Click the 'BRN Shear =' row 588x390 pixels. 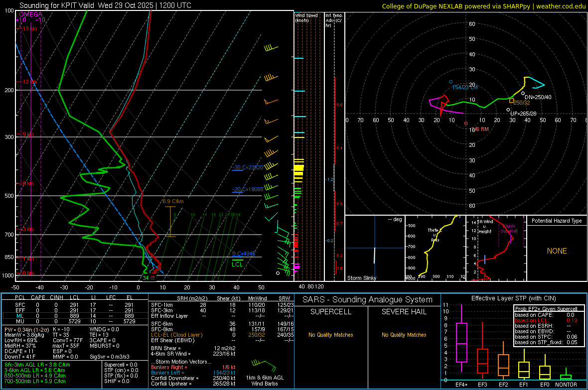point(193,348)
